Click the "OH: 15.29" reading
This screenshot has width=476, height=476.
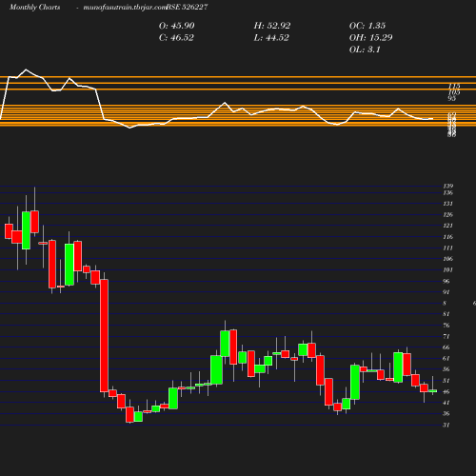tap(371, 38)
